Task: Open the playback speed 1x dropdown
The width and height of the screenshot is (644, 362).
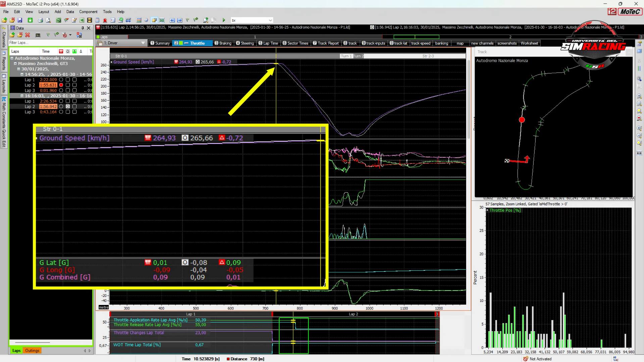Action: point(270,20)
